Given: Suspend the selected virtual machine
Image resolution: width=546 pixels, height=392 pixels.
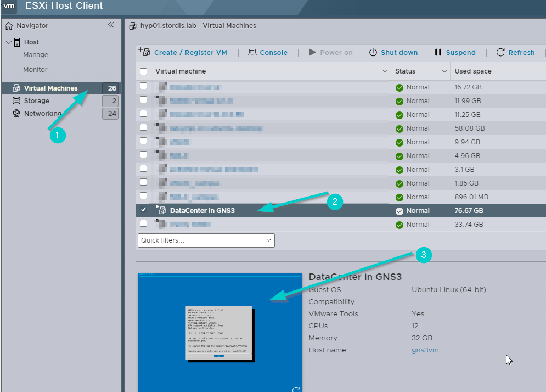Looking at the screenshot, I should click(x=455, y=53).
